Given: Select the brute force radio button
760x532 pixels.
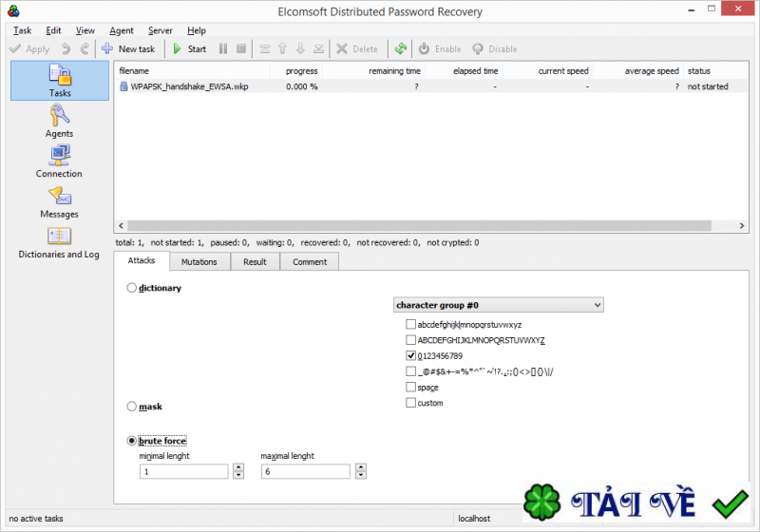Looking at the screenshot, I should [131, 441].
